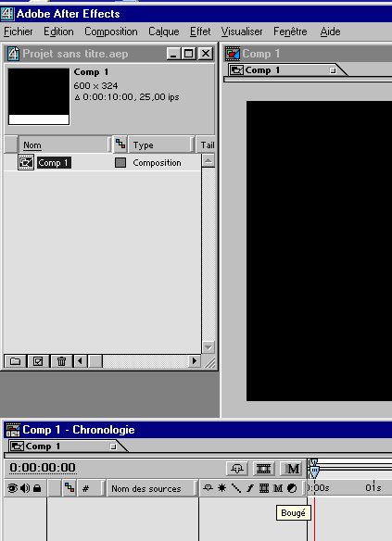Image resolution: width=392 pixels, height=541 pixels.
Task: Open the Comp 1 tab menu square
Action: (x=333, y=70)
